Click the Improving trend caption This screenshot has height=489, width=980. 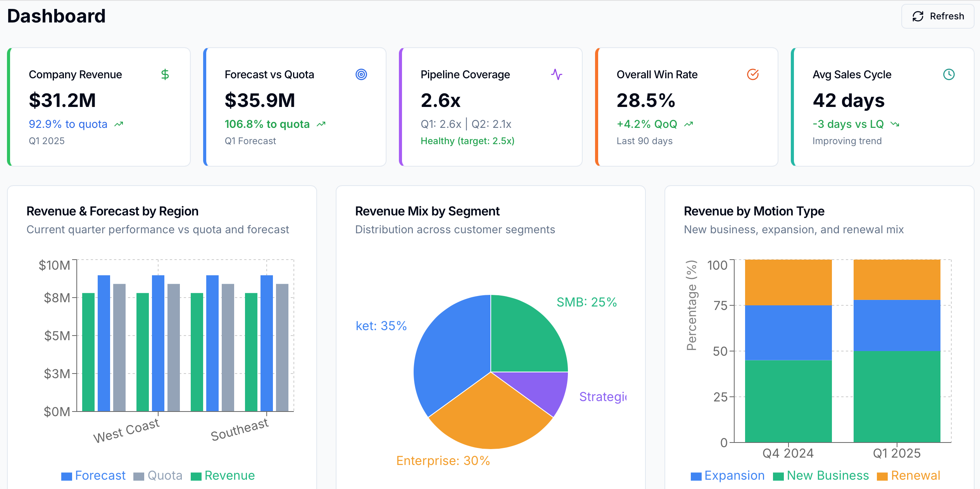(847, 141)
